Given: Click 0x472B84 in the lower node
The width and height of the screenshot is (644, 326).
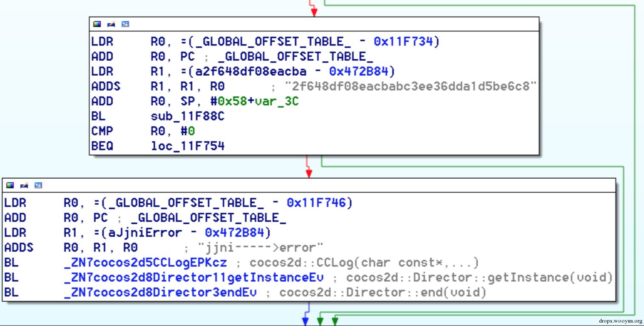Looking at the screenshot, I should [x=234, y=232].
